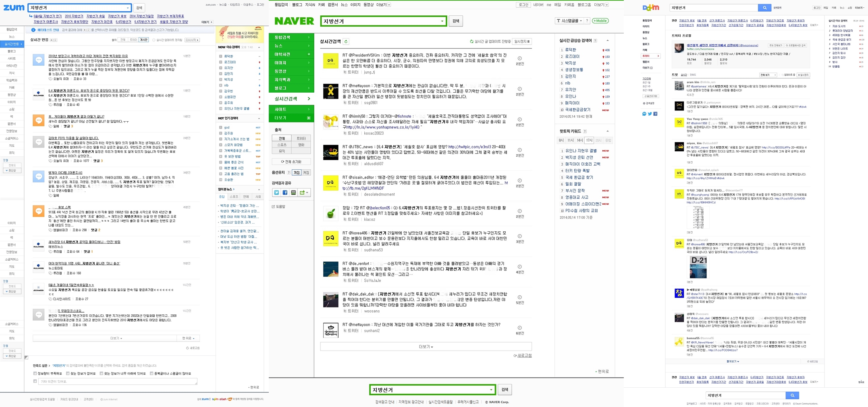Share Naver search results to Twitter

point(276,193)
